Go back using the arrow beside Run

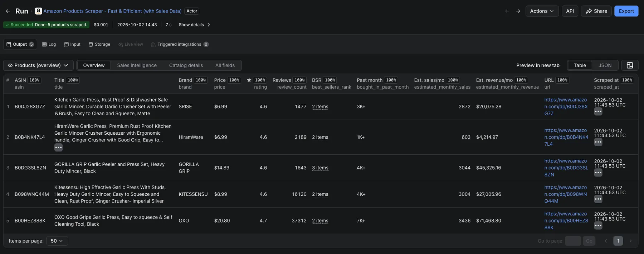pos(8,11)
